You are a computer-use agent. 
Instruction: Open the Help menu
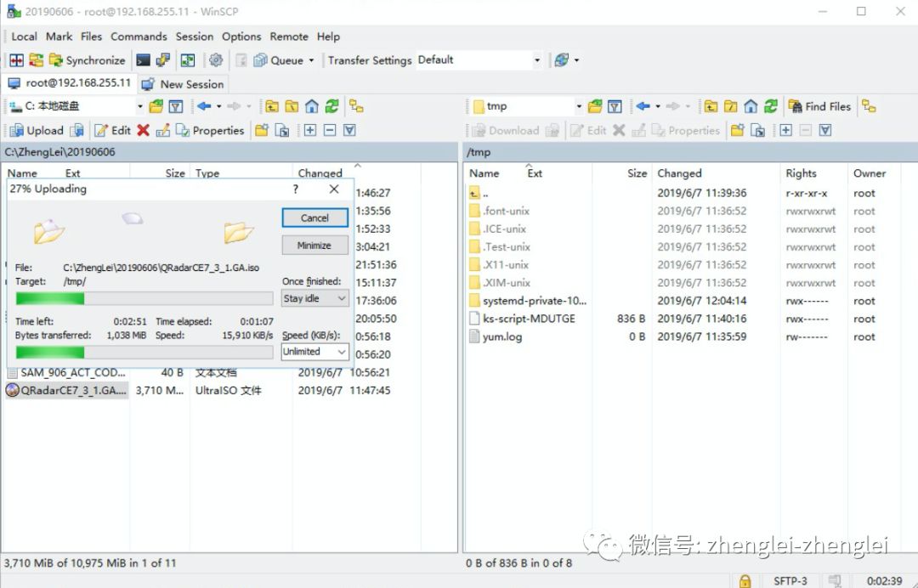pos(328,37)
